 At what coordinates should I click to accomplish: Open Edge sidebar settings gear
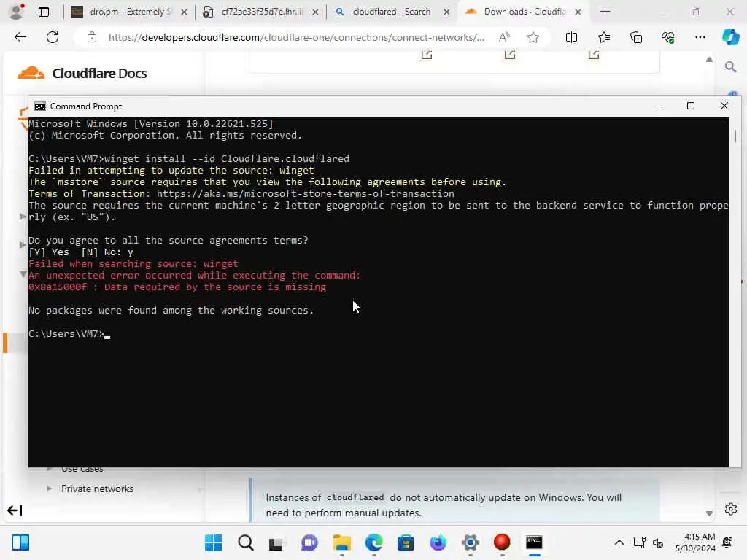click(731, 509)
